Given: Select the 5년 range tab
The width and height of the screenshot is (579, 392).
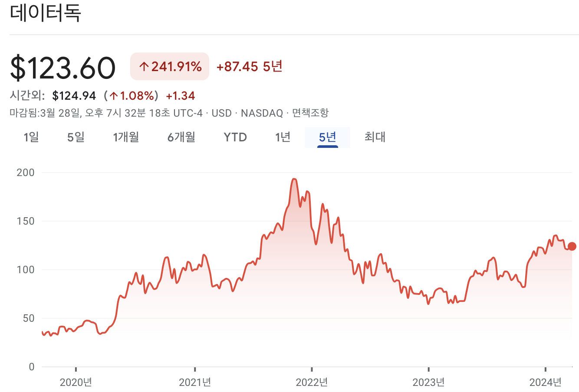Looking at the screenshot, I should (328, 137).
